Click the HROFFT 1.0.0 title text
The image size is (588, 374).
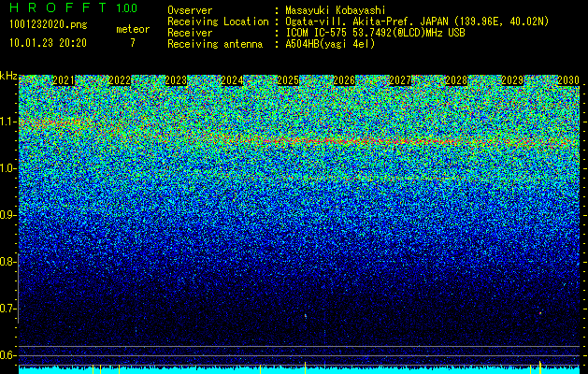(x=74, y=7)
